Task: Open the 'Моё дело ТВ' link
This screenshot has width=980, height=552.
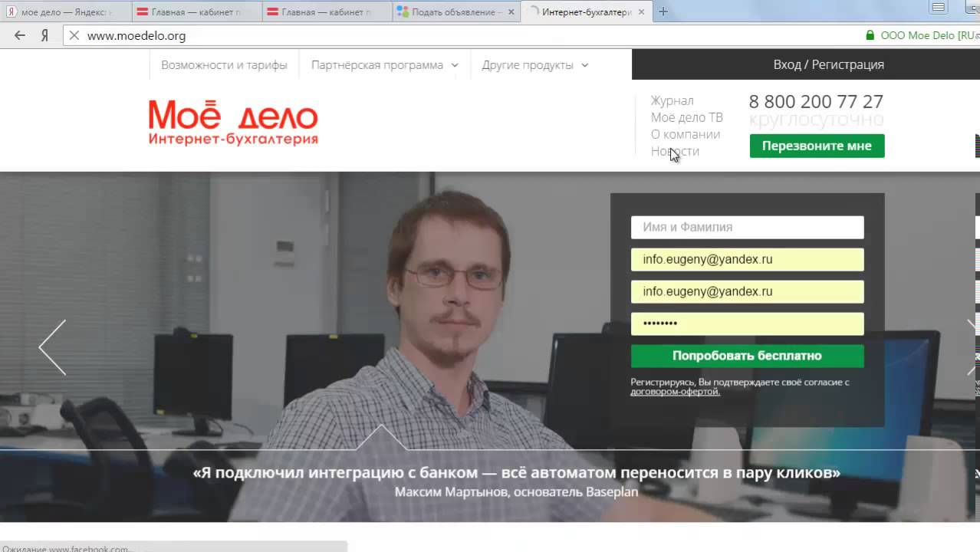Action: (x=686, y=117)
